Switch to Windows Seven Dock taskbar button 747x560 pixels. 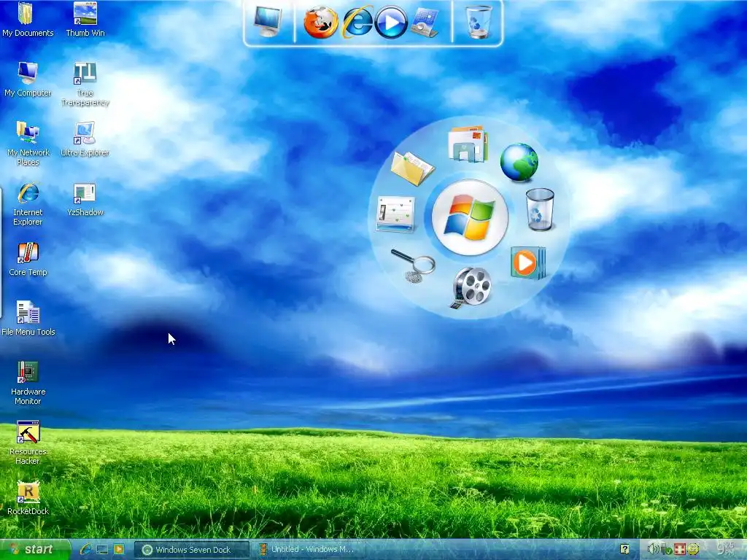coord(192,550)
